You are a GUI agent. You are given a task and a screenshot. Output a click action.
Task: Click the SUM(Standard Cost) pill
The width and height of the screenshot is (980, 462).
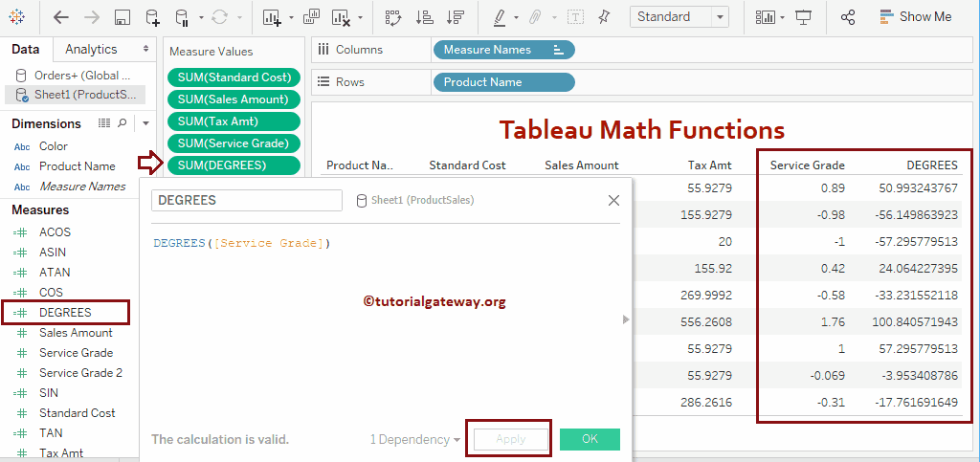point(234,77)
